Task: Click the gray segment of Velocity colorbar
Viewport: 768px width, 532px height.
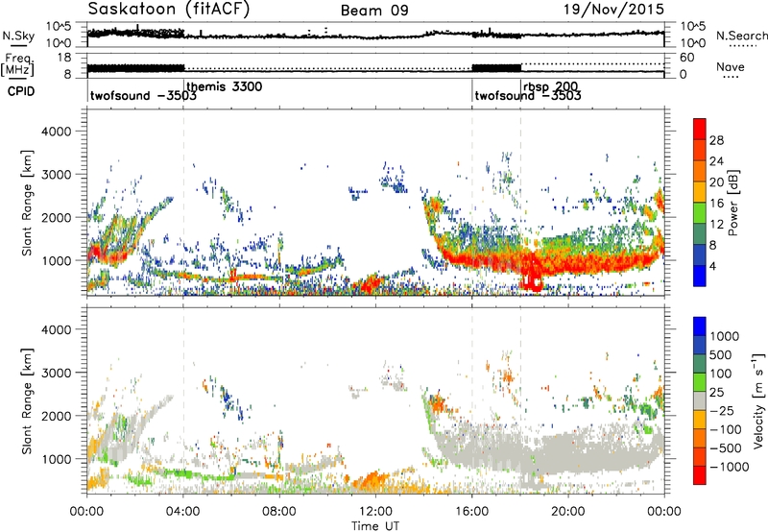Action: [x=700, y=400]
